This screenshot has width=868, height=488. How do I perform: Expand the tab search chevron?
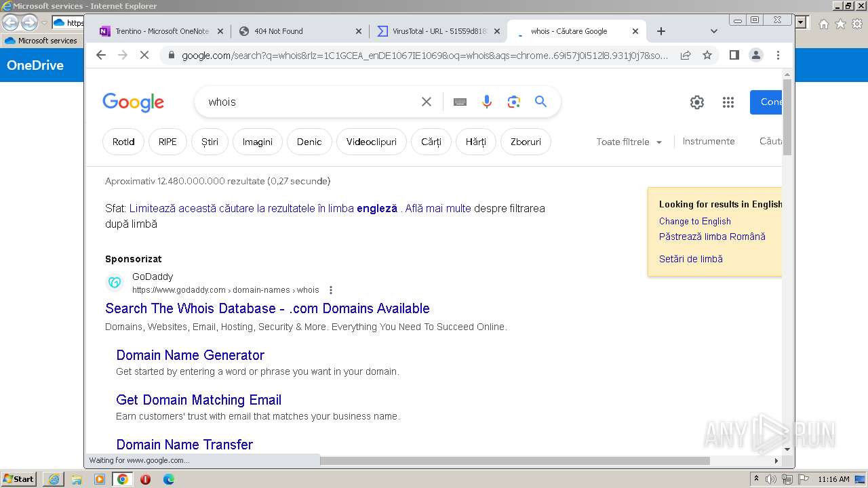tap(713, 31)
